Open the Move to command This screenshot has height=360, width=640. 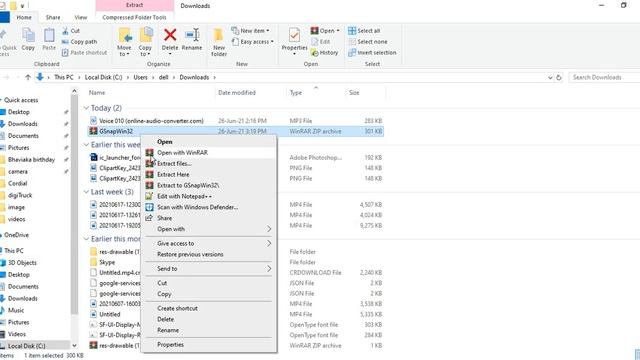point(124,42)
